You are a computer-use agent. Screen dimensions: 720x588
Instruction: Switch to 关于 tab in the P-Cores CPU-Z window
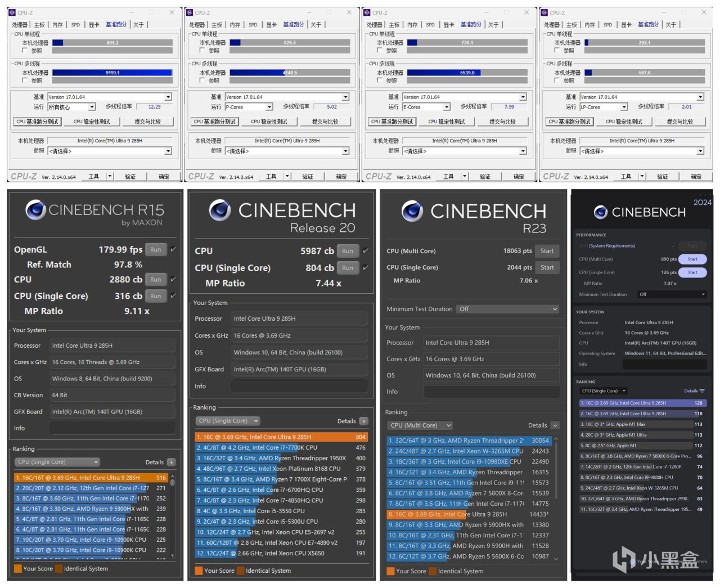[316, 25]
